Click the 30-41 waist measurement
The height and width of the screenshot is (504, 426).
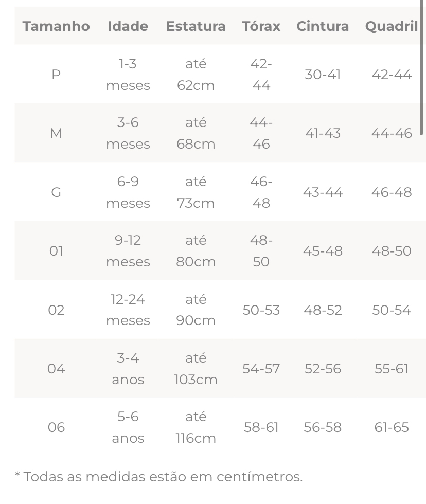pos(323,75)
